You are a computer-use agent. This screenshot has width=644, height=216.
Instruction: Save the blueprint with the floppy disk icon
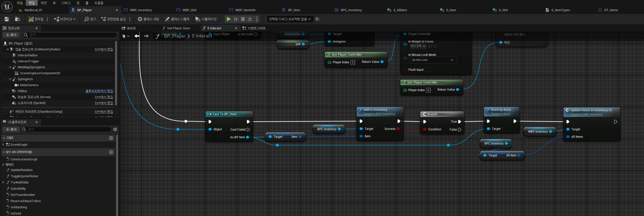[7, 19]
